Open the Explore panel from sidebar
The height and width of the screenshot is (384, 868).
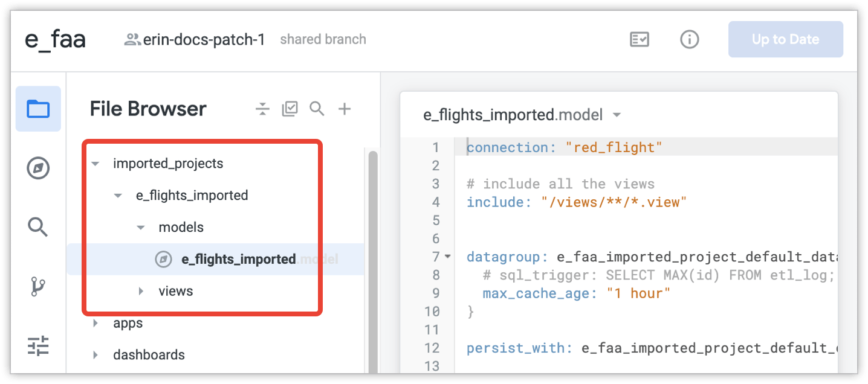[37, 168]
